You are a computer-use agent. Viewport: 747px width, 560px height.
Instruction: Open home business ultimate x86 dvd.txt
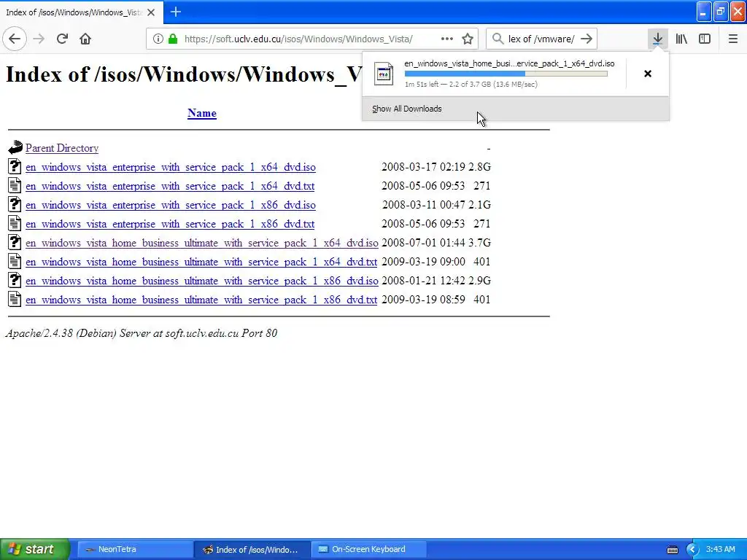point(201,300)
